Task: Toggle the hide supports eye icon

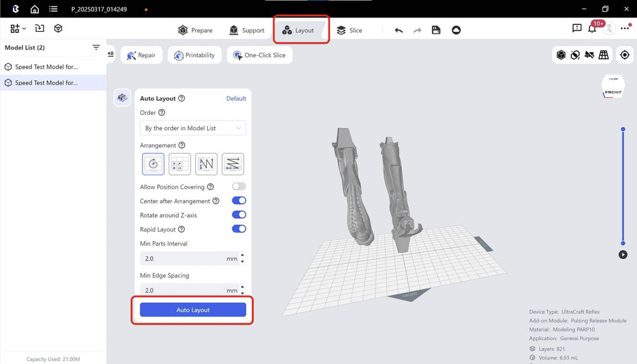Action: [x=589, y=55]
